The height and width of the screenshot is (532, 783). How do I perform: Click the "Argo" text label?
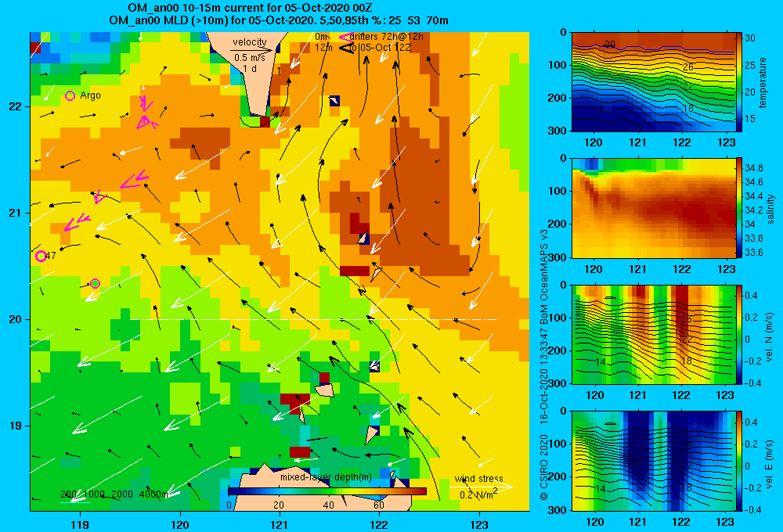pos(90,95)
